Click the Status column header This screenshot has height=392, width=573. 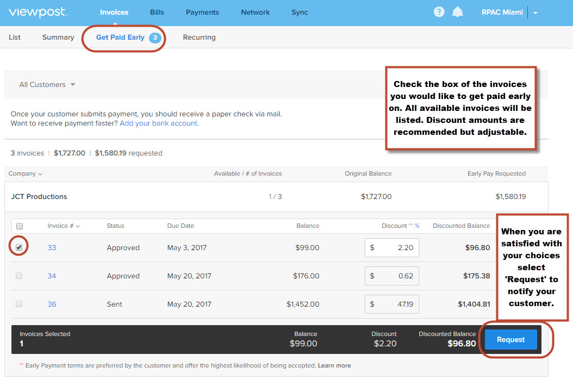pyautogui.click(x=115, y=226)
